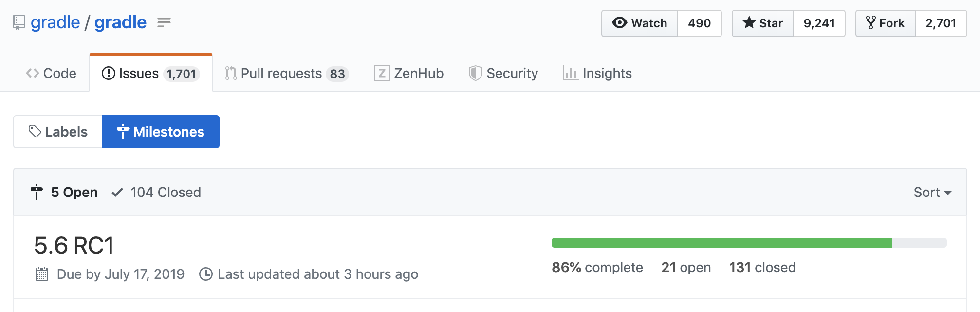Image resolution: width=980 pixels, height=312 pixels.
Task: Click the Issues count badge showing 1,701
Action: 183,73
